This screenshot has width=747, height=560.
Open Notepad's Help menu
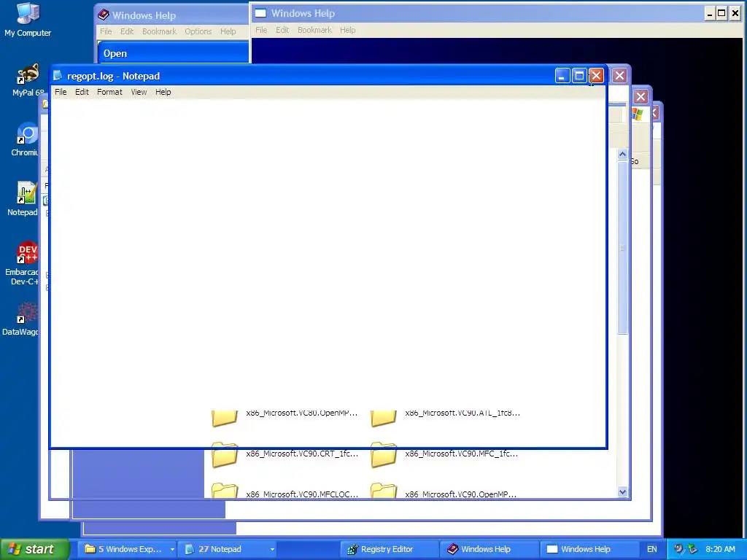[163, 92]
